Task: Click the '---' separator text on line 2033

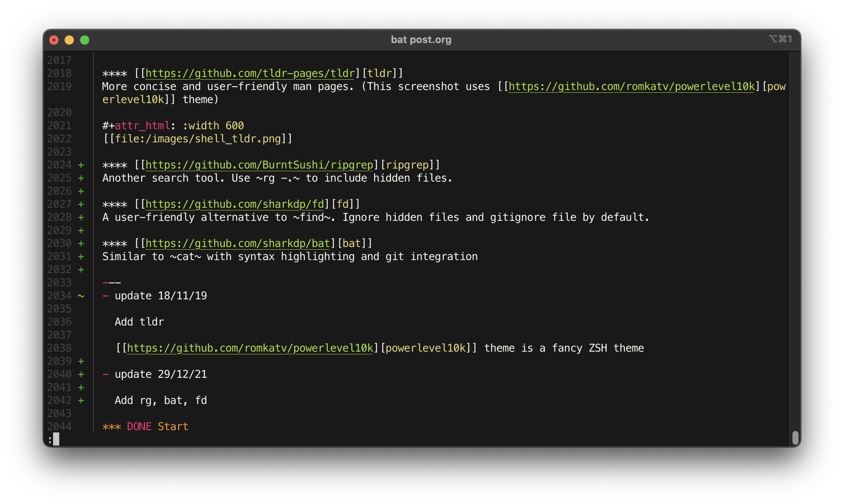Action: click(x=112, y=283)
